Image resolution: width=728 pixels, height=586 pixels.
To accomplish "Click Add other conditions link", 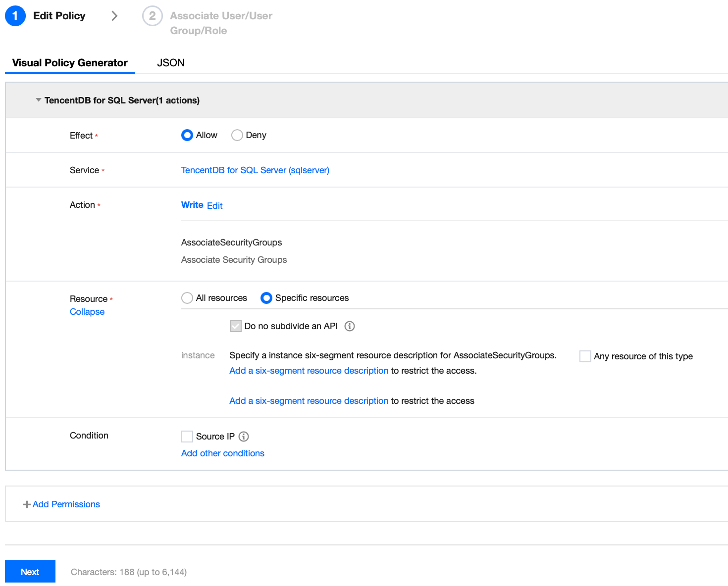I will coord(223,453).
